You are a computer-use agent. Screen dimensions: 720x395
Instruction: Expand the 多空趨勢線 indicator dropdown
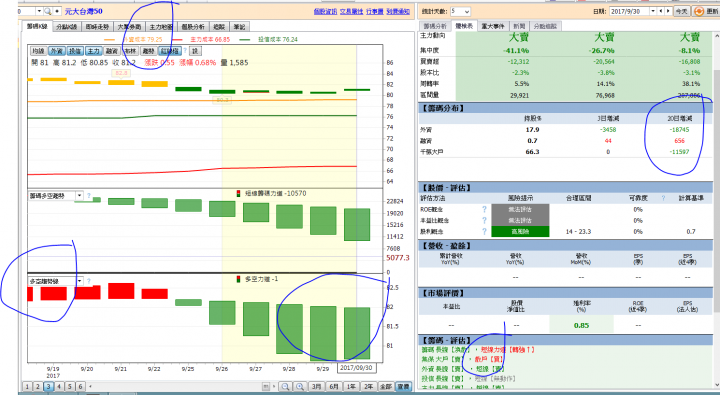tap(79, 281)
